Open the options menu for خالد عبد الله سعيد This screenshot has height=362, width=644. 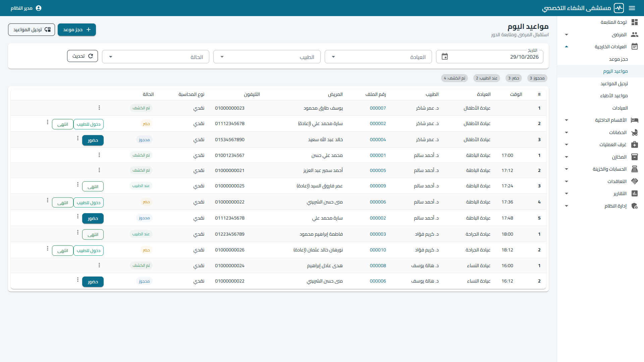78,138
